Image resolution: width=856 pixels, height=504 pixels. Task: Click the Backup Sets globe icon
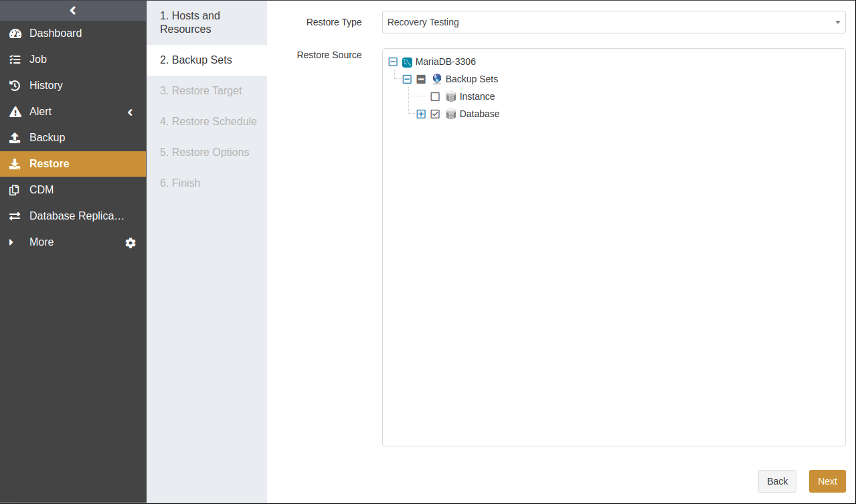(x=437, y=79)
